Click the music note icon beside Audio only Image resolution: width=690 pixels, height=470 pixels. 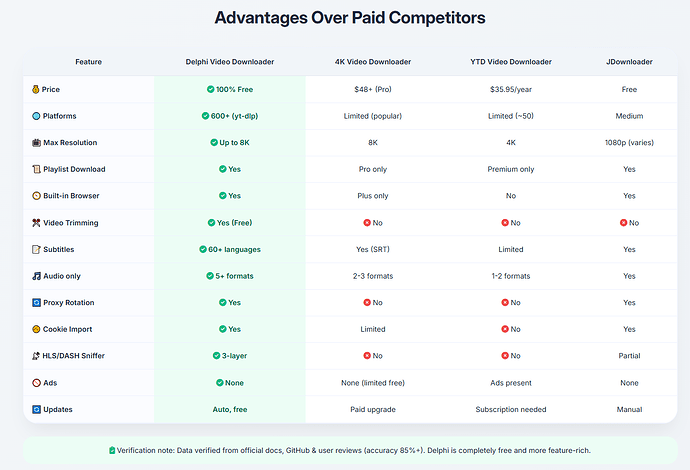pos(36,276)
